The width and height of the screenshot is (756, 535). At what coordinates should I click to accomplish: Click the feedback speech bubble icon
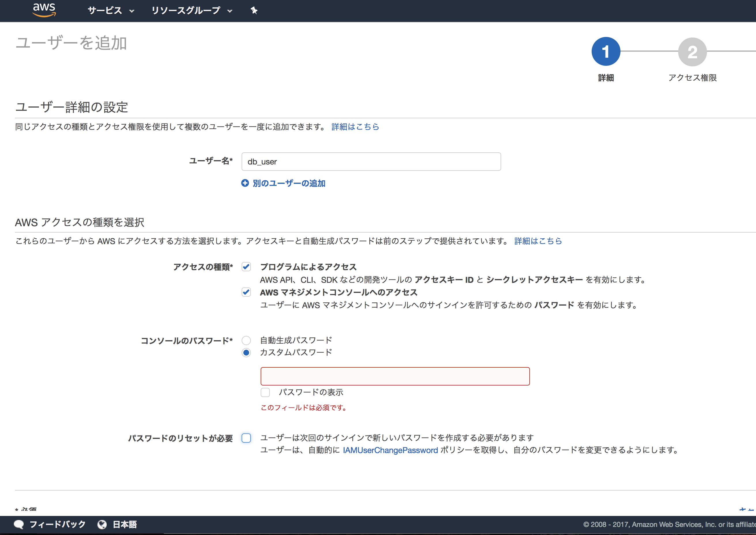pyautogui.click(x=19, y=524)
